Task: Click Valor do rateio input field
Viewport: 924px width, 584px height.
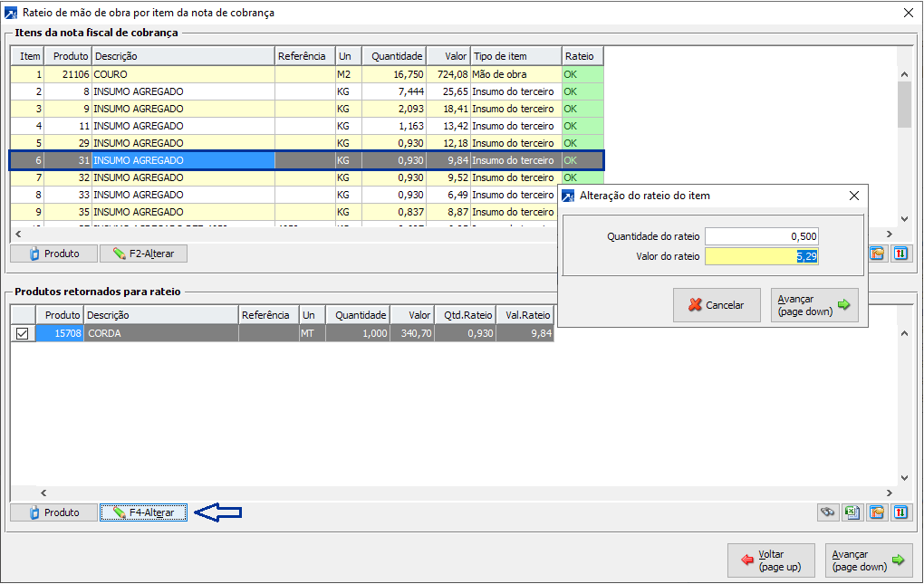Action: [761, 256]
